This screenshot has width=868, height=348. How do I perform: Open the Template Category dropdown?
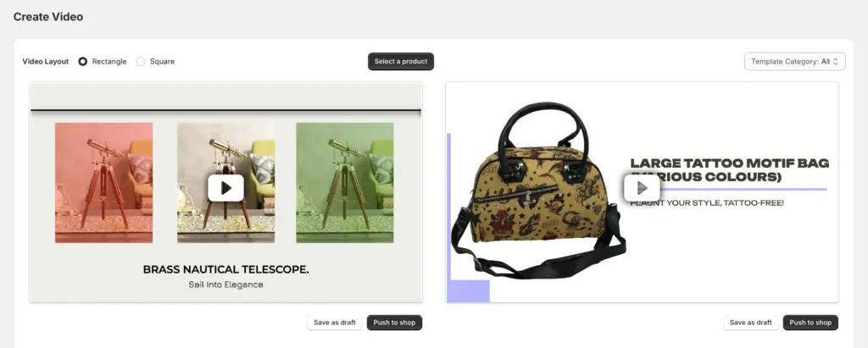794,62
